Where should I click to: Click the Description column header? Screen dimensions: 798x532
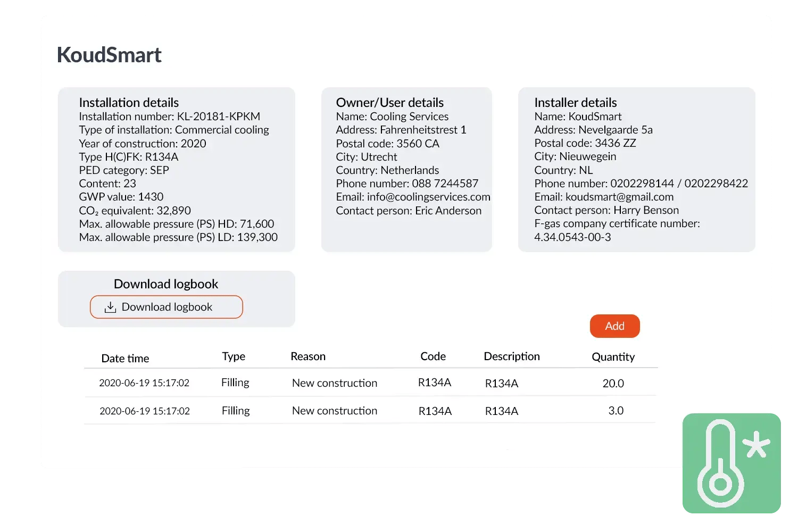tap(512, 356)
